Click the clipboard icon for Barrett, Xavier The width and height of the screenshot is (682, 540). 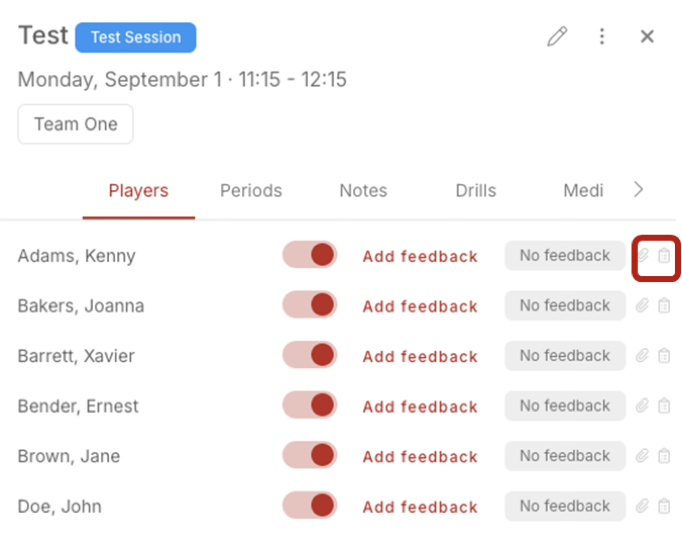click(664, 356)
